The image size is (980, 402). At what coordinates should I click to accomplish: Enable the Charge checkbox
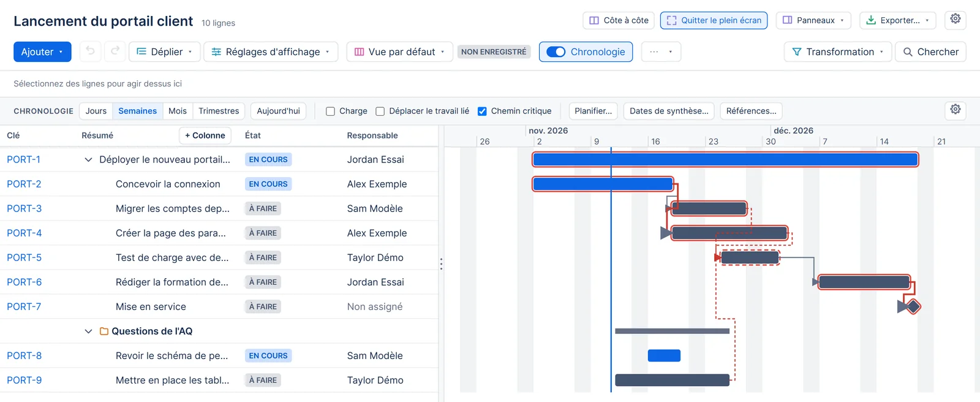click(330, 111)
